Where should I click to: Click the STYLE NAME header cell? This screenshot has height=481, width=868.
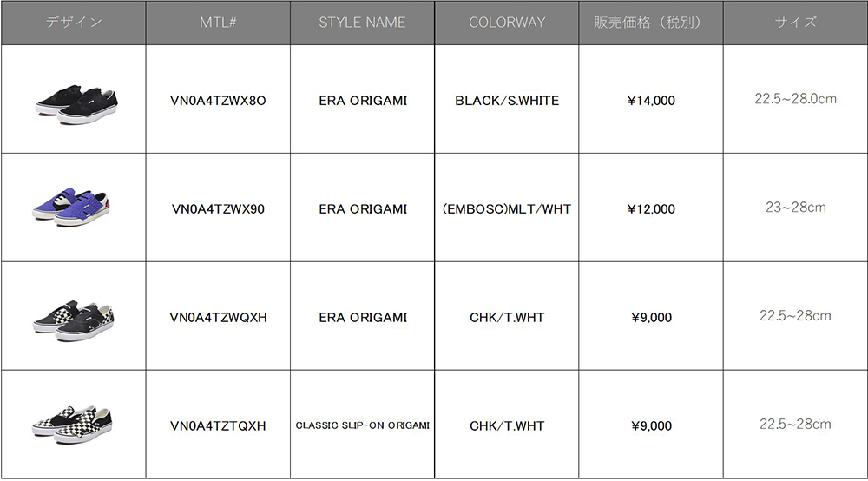click(362, 23)
